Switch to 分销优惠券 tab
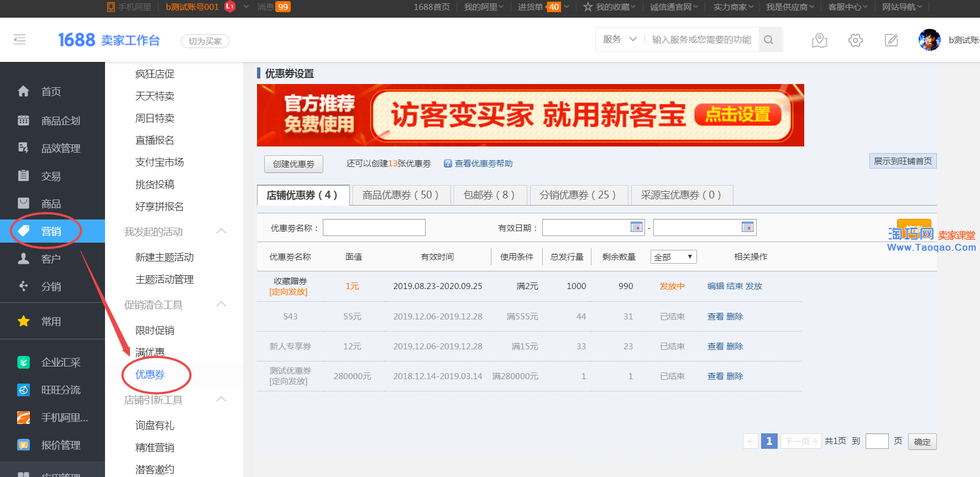The width and height of the screenshot is (980, 477). click(579, 195)
